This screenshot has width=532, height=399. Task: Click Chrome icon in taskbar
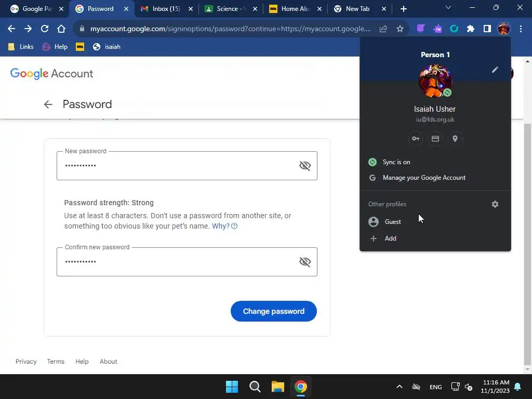coord(301,387)
